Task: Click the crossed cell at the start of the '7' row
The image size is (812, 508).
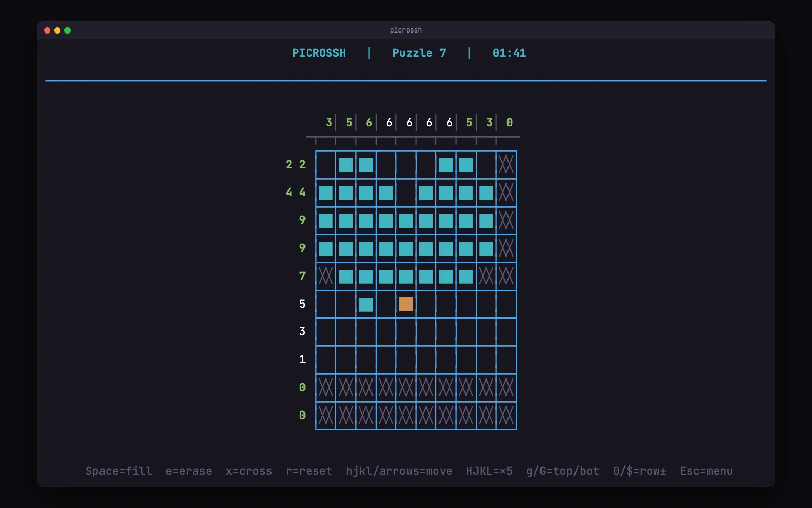Action: 326,276
